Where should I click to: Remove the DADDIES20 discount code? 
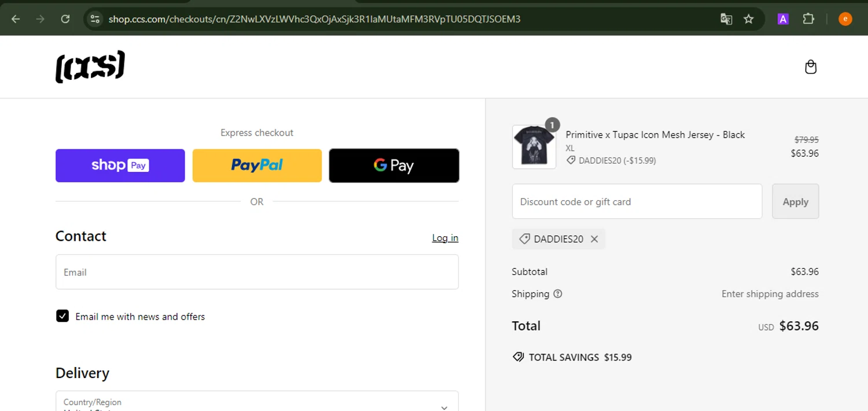click(594, 239)
